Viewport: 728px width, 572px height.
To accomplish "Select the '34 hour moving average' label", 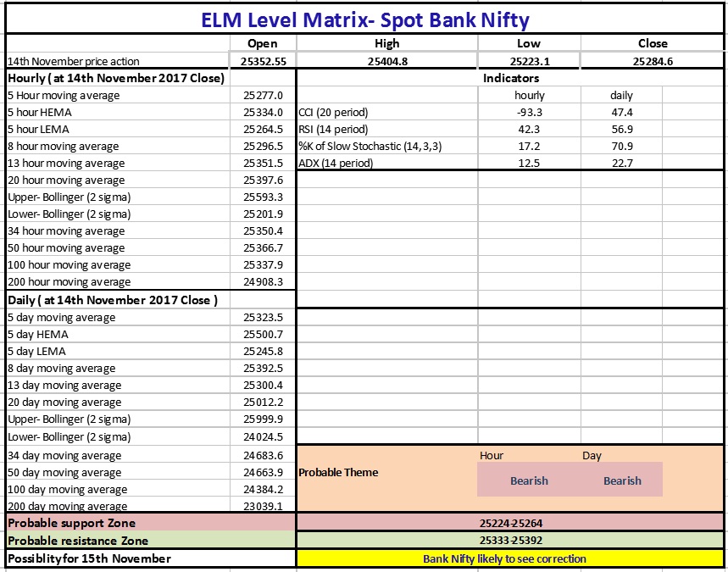I will point(66,230).
